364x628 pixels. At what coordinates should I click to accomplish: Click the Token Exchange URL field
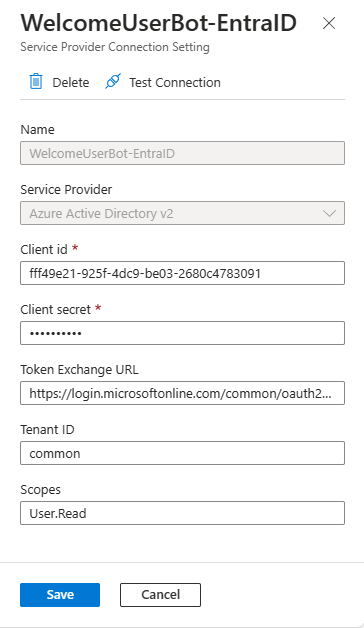[183, 393]
